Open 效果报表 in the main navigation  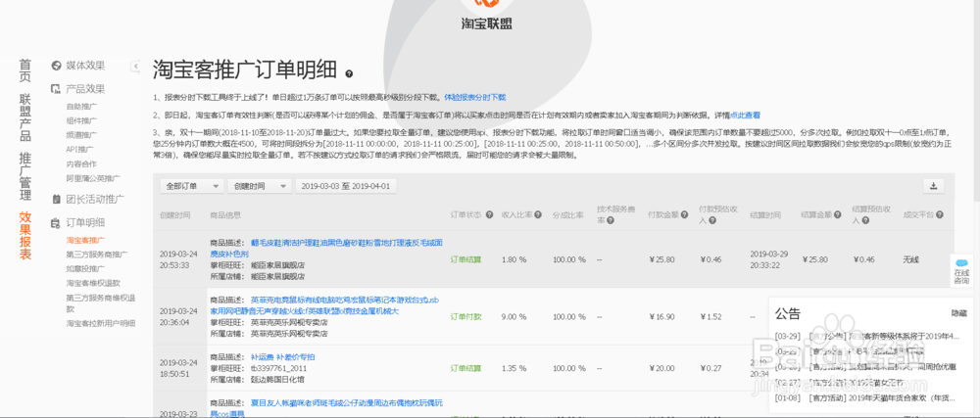click(x=25, y=235)
